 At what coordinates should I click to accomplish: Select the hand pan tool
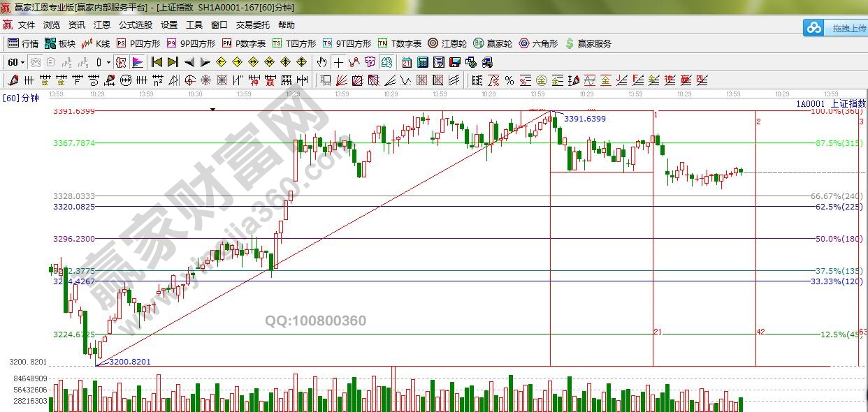tap(321, 62)
